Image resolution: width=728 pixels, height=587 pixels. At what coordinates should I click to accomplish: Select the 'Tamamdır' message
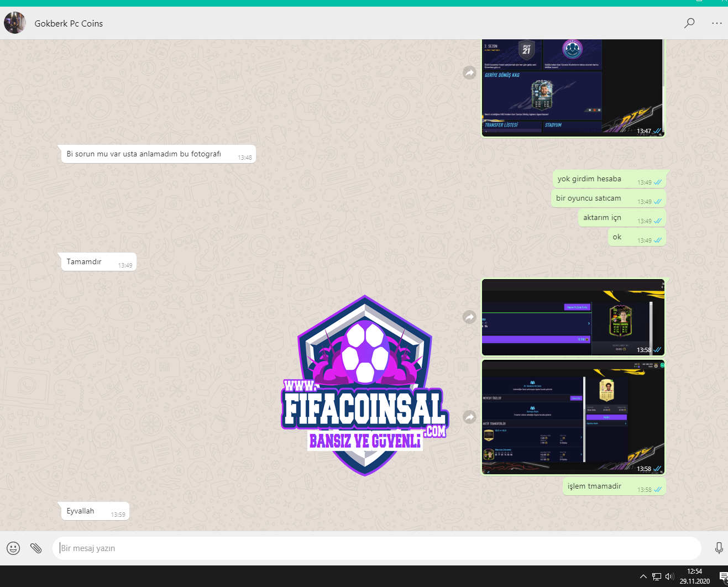(98, 262)
